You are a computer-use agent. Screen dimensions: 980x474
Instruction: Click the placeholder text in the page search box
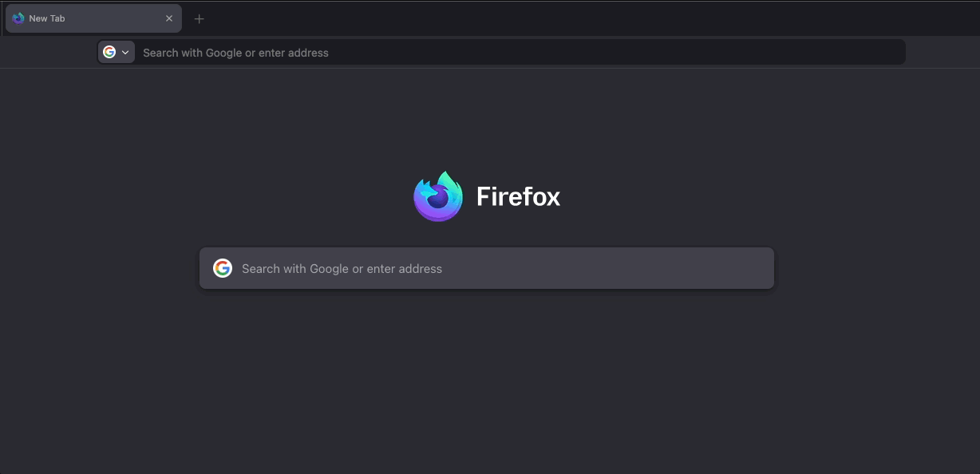pyautogui.click(x=342, y=269)
